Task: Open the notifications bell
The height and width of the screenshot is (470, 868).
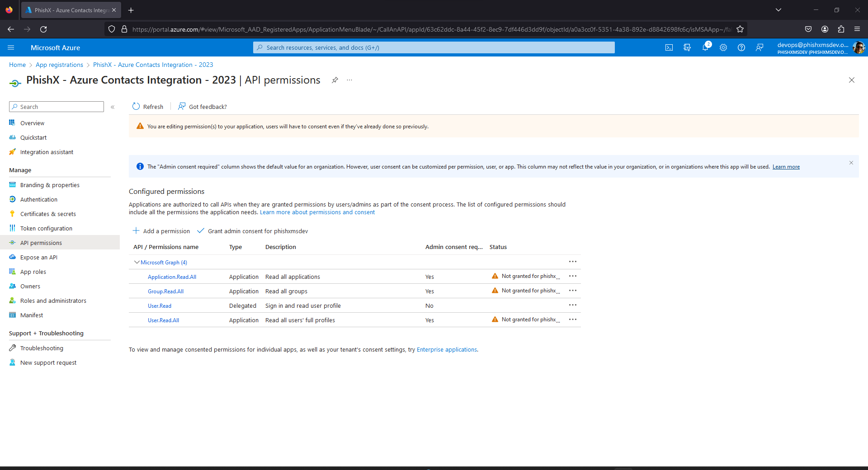Action: click(705, 47)
